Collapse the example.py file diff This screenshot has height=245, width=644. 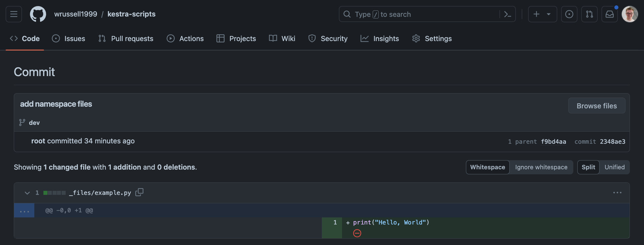click(x=27, y=193)
